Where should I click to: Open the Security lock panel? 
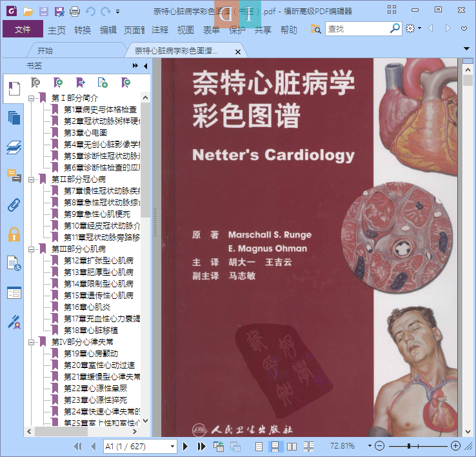point(14,234)
